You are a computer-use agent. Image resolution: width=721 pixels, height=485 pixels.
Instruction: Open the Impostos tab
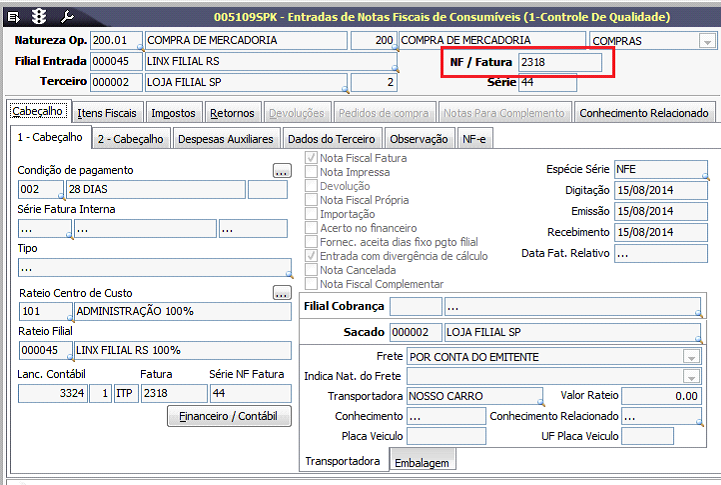(x=174, y=113)
